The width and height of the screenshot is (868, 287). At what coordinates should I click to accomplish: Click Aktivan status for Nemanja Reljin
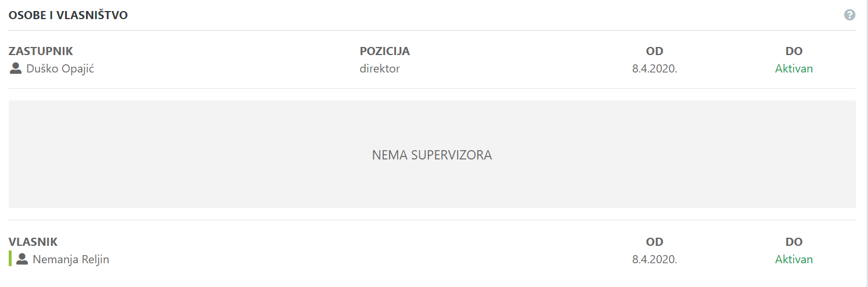(x=794, y=260)
